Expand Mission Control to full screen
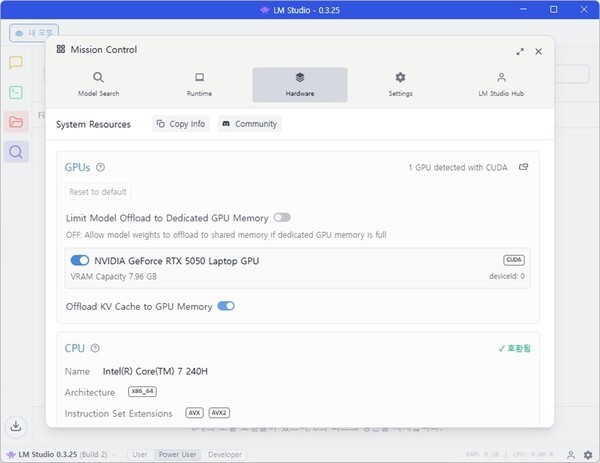 pos(520,51)
